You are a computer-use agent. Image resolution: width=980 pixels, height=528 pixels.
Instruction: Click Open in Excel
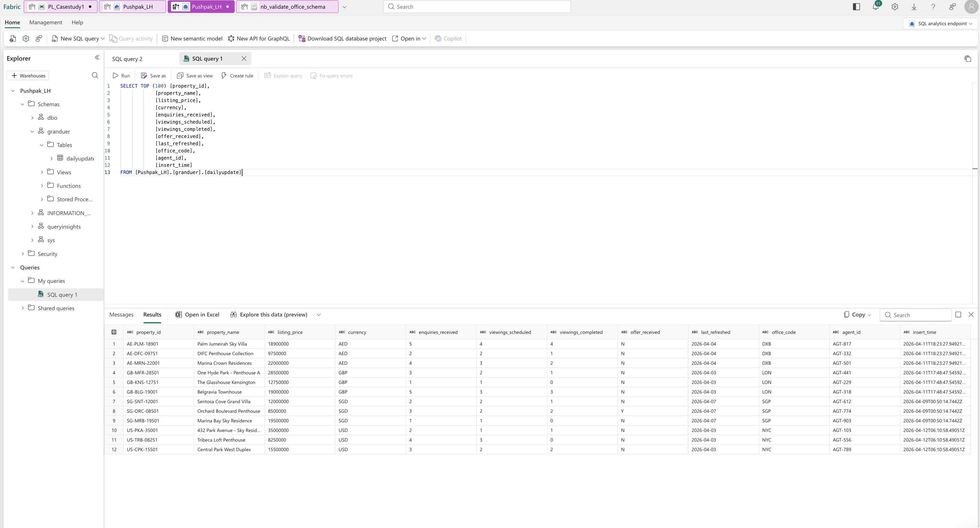pyautogui.click(x=197, y=315)
